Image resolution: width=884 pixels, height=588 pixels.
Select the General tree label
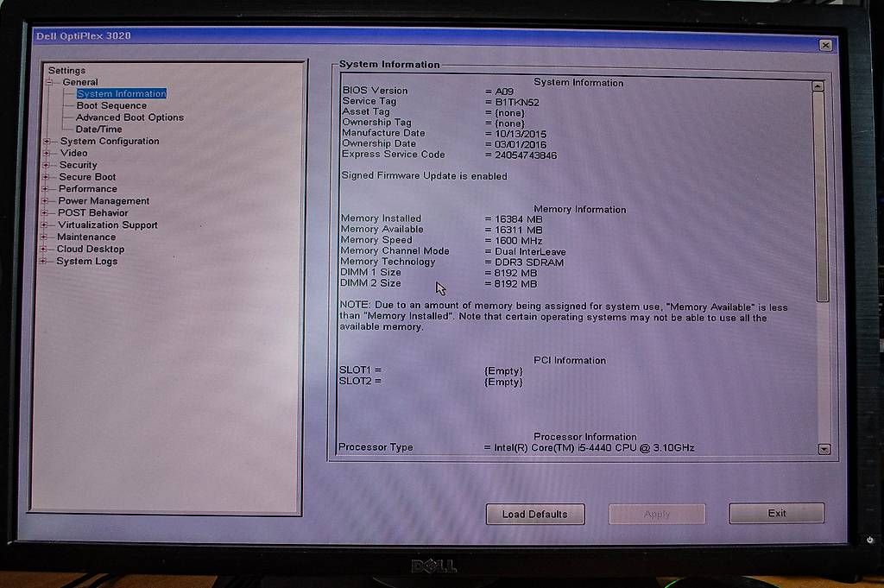click(x=80, y=82)
